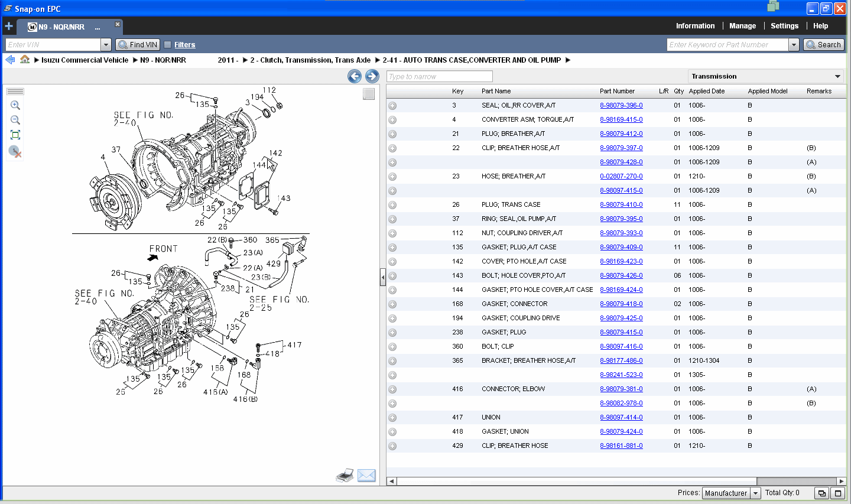The image size is (851, 504).
Task: Select the round add button for key 3
Action: (x=392, y=106)
